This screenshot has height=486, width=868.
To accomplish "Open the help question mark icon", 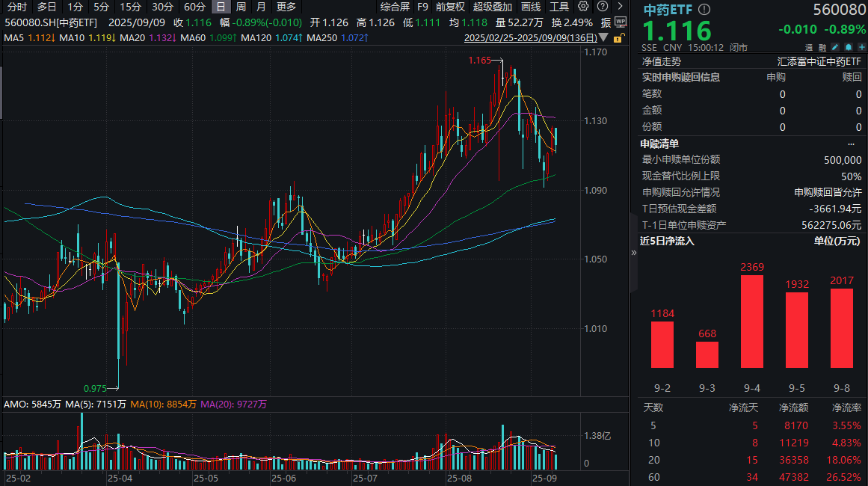I will (x=603, y=7).
